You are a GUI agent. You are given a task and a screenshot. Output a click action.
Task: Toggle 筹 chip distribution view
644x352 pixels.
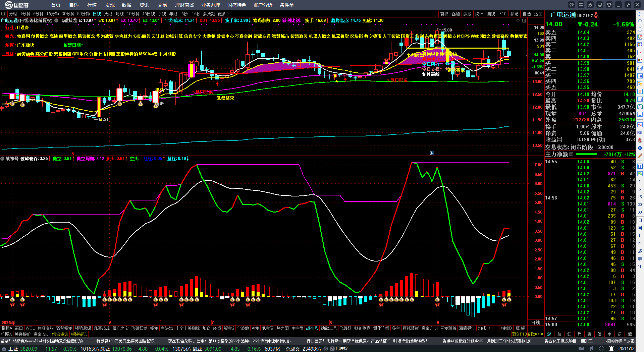(630, 334)
